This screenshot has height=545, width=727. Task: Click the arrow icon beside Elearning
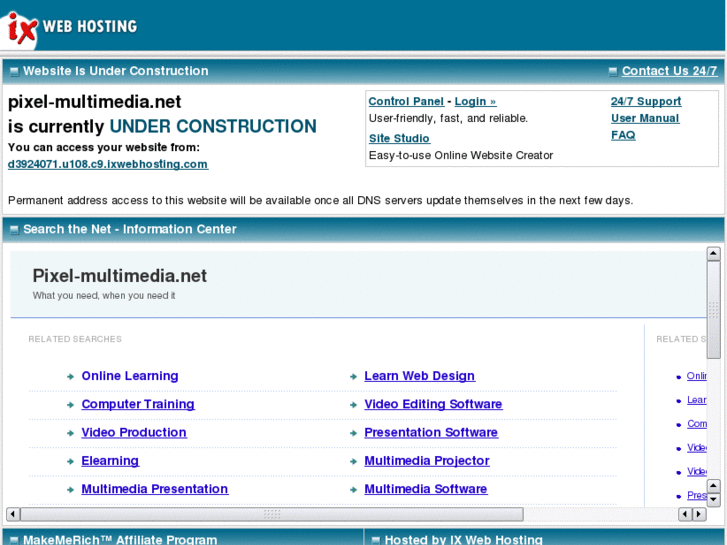[70, 462]
